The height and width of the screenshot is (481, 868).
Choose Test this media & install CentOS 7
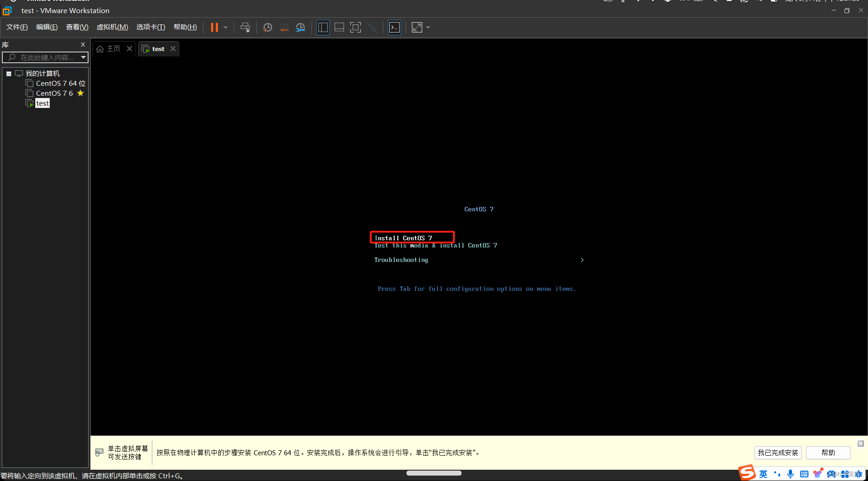(435, 245)
